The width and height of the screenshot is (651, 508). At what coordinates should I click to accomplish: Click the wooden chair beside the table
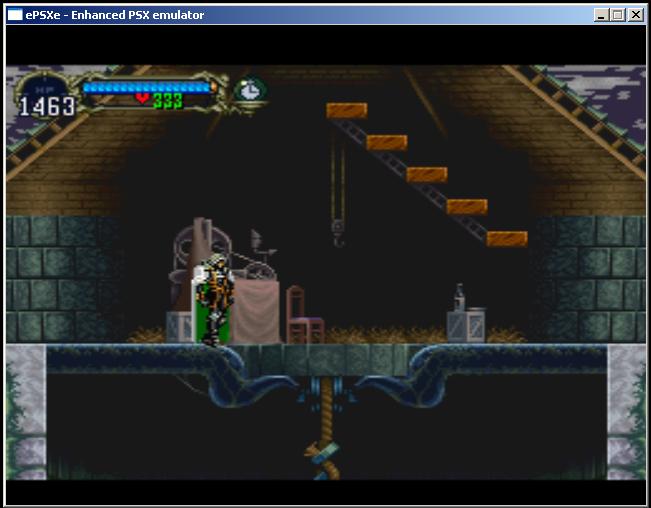(x=304, y=315)
